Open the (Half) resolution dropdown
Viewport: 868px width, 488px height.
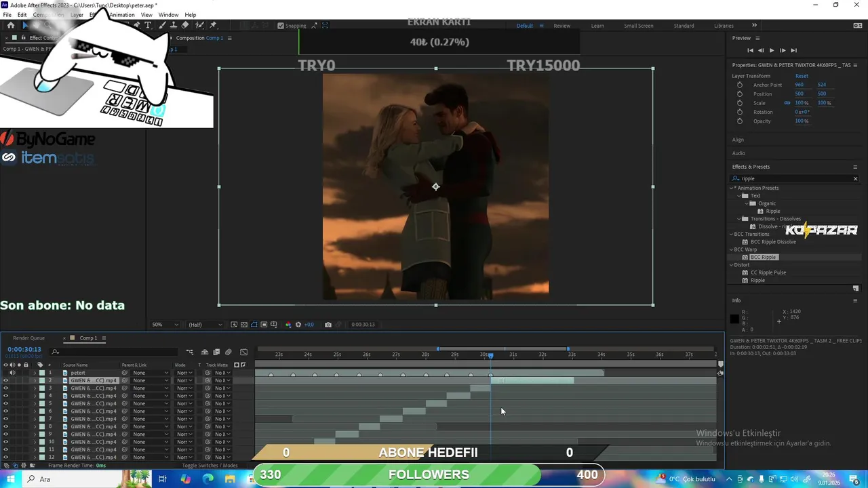pyautogui.click(x=204, y=325)
